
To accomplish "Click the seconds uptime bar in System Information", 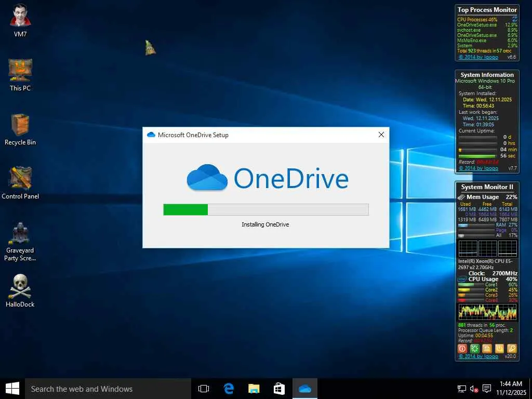I will tap(478, 156).
